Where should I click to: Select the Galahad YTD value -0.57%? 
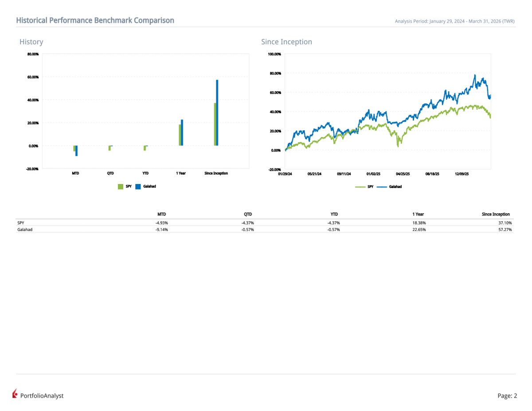[x=334, y=230]
